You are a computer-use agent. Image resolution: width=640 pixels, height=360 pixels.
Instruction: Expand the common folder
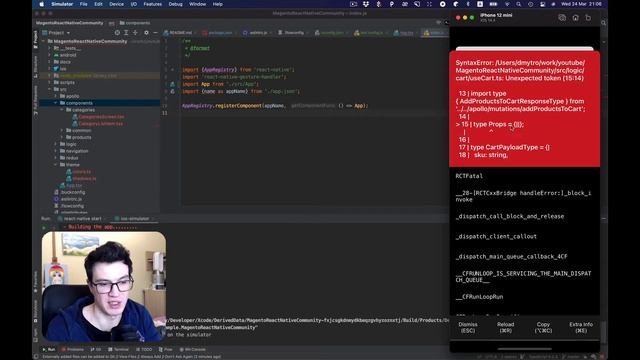coord(62,130)
